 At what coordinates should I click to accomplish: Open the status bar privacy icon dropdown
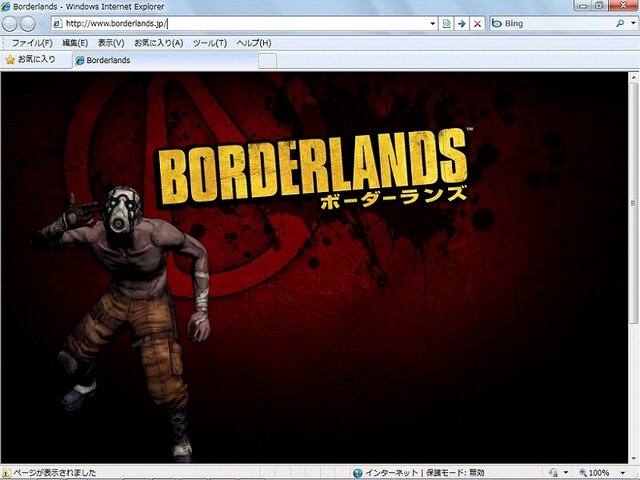pos(566,473)
